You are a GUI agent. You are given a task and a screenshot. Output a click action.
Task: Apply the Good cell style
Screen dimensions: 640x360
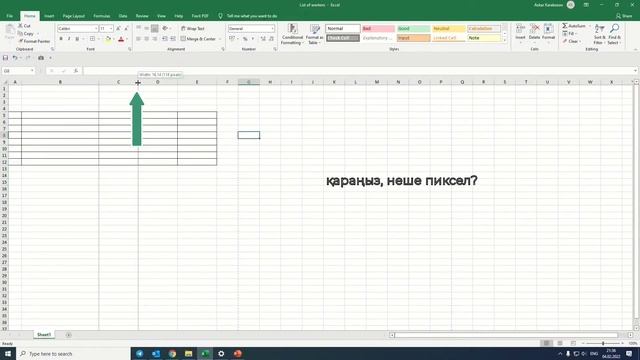click(413, 29)
